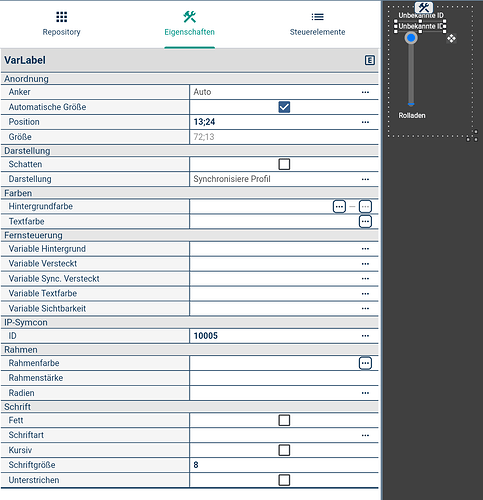Click the Repository grid icon
Image resolution: width=483 pixels, height=500 pixels.
pyautogui.click(x=61, y=17)
